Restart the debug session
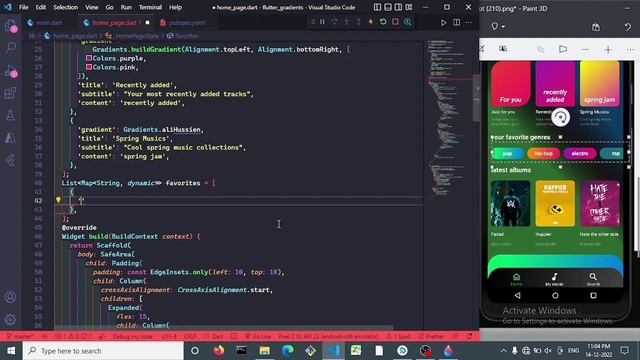This screenshot has width=640, height=360. click(383, 22)
